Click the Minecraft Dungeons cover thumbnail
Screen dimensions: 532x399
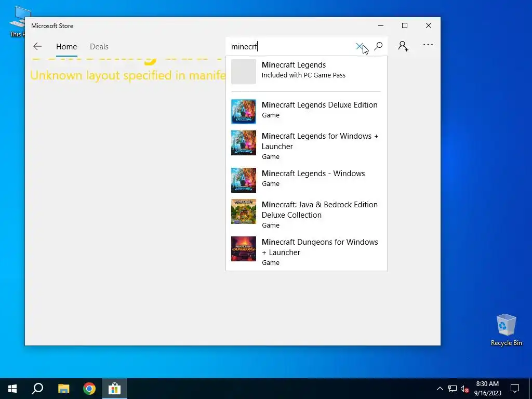click(244, 249)
